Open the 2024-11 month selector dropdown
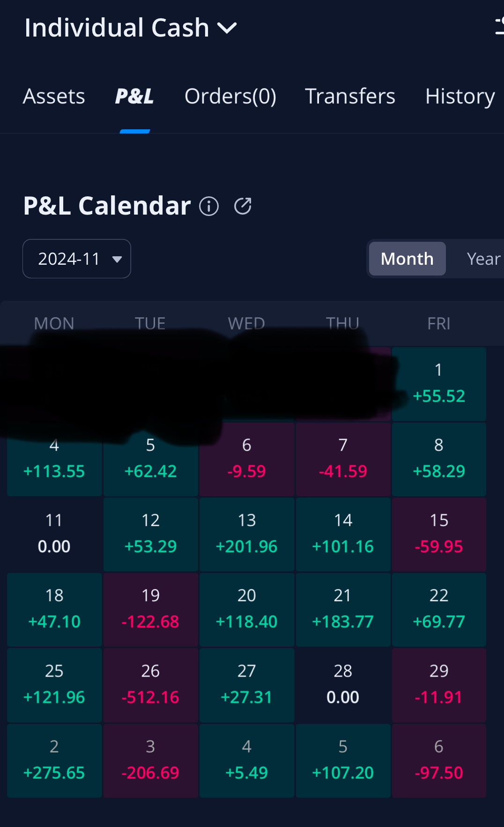 tap(77, 259)
